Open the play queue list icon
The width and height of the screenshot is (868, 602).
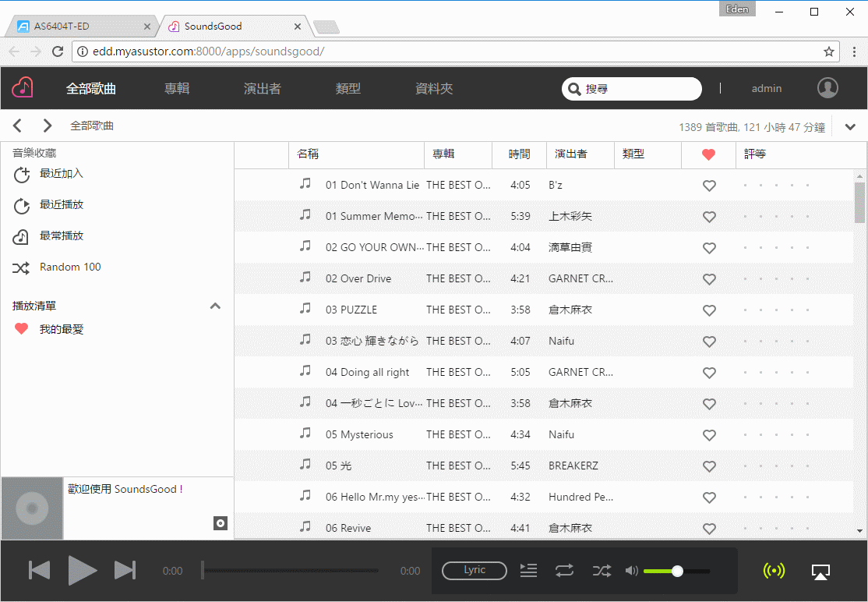pos(528,571)
